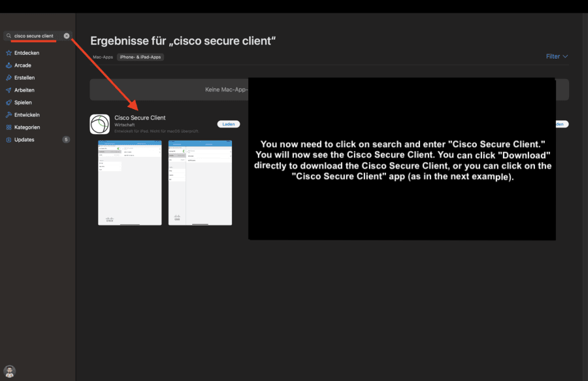Open Entwickeln in the sidebar

(x=23, y=115)
